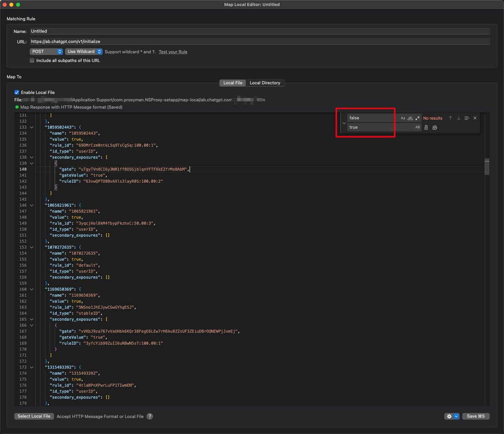This screenshot has height=434, width=504.
Task: Toggle Find in Selection icon
Action: click(467, 118)
